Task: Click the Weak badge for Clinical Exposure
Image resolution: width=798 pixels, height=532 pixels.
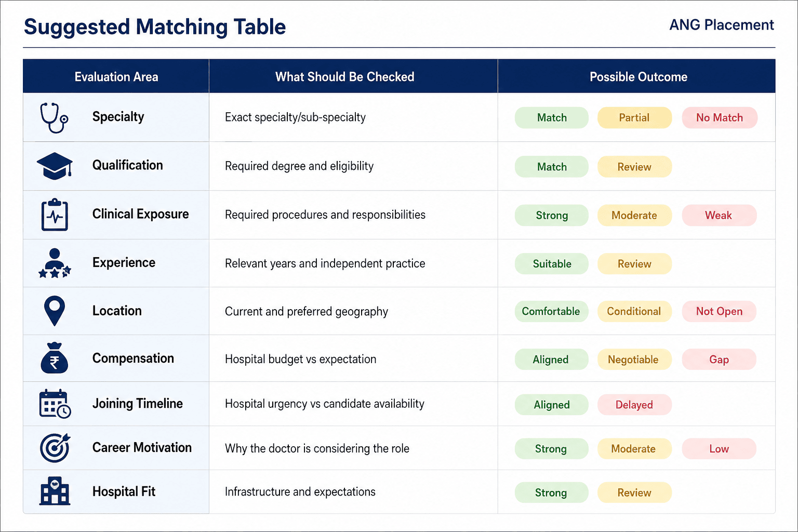Action: [719, 215]
